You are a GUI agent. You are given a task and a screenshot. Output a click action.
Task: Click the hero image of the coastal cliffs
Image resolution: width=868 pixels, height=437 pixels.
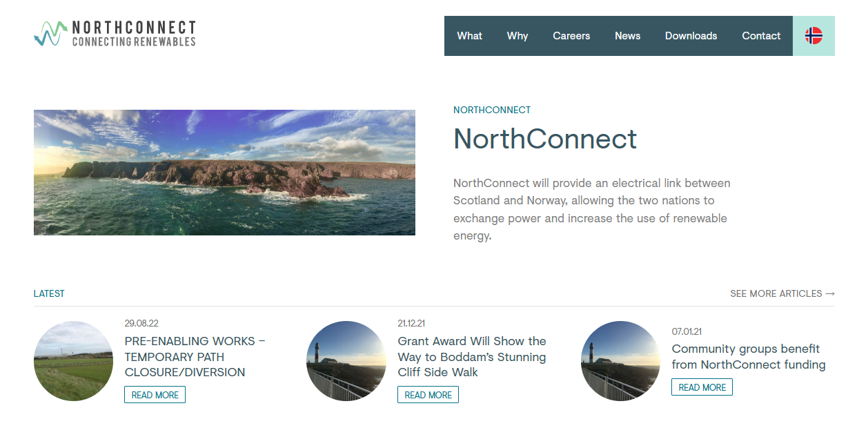(224, 172)
